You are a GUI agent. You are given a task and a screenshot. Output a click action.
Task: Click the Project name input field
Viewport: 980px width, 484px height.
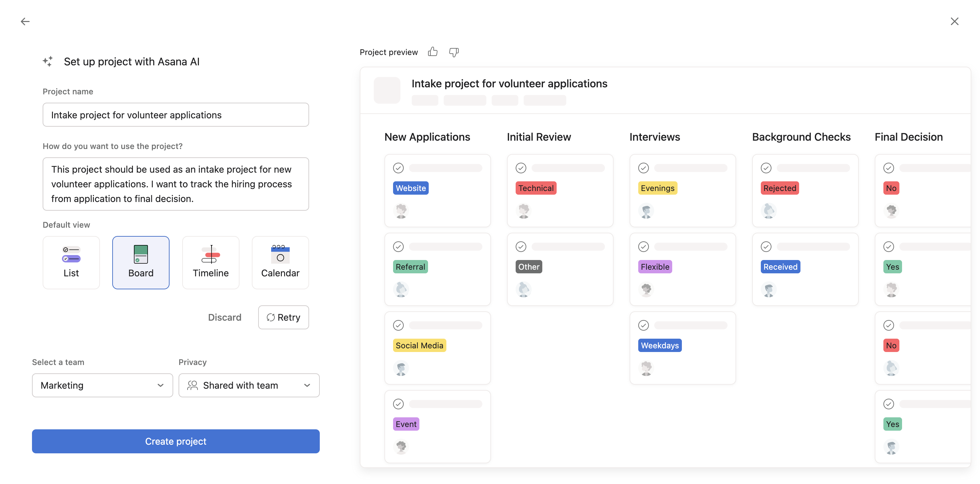tap(175, 115)
